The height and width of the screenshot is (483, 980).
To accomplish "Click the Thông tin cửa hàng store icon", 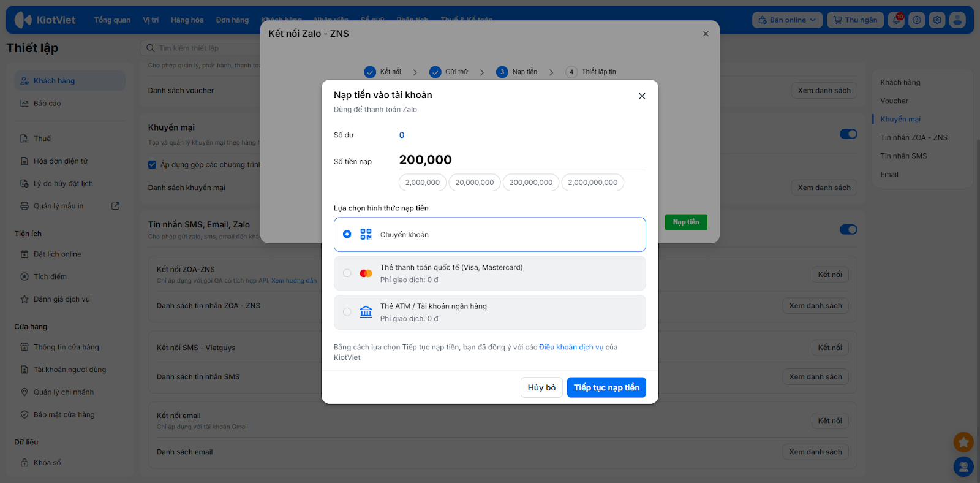I will pyautogui.click(x=24, y=347).
